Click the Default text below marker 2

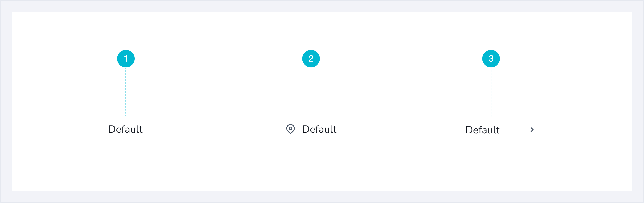pos(319,129)
